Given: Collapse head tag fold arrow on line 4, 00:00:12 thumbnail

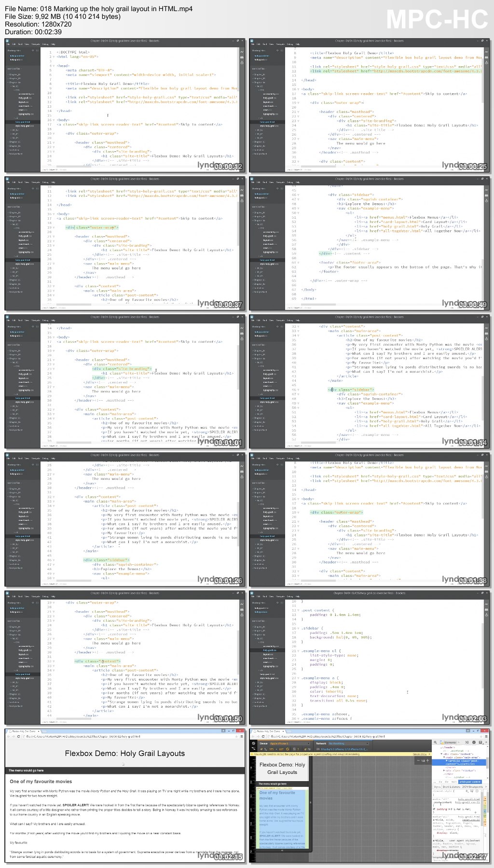Looking at the screenshot, I should [54, 66].
